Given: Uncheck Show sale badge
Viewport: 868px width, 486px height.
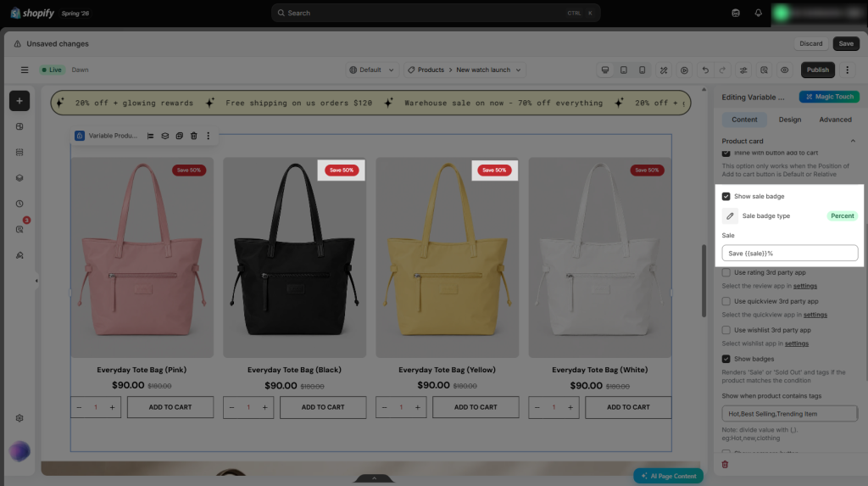Looking at the screenshot, I should [726, 196].
